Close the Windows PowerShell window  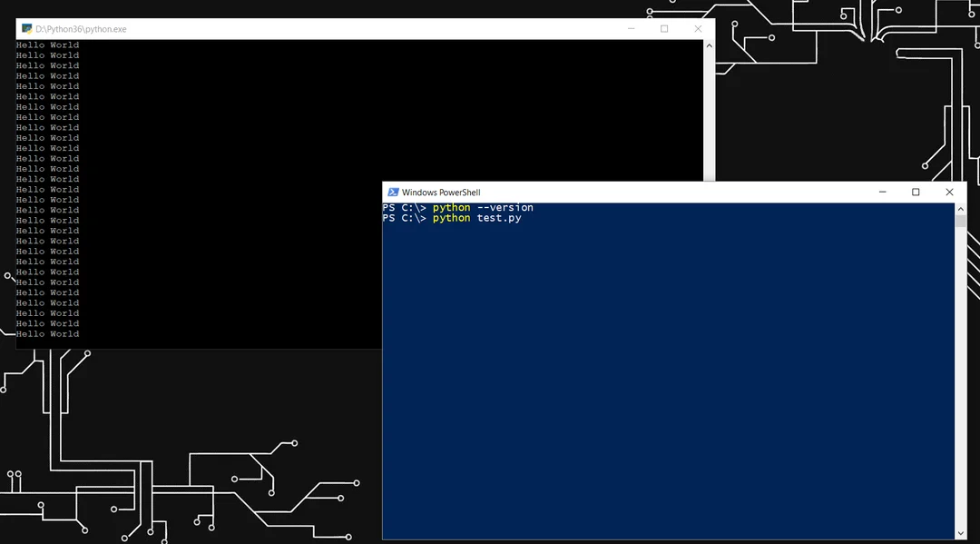949,192
